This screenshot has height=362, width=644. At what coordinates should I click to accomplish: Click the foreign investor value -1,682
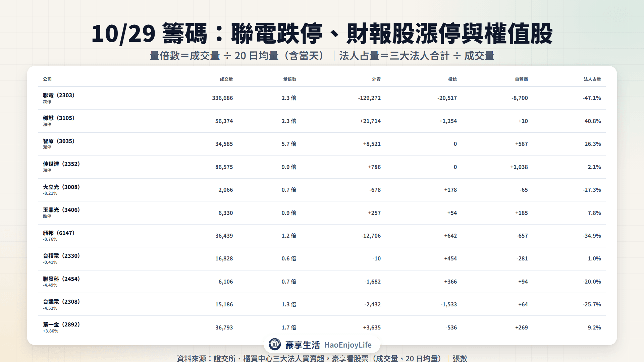[373, 282]
